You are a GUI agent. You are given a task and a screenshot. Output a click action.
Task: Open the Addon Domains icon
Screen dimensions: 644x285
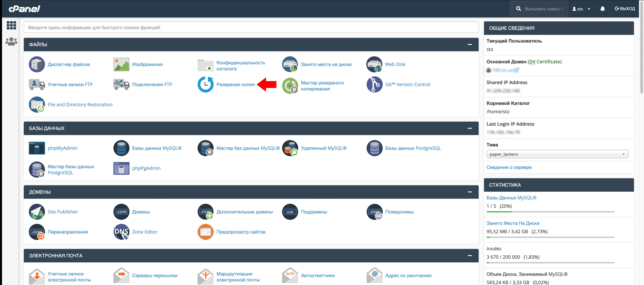[206, 212]
